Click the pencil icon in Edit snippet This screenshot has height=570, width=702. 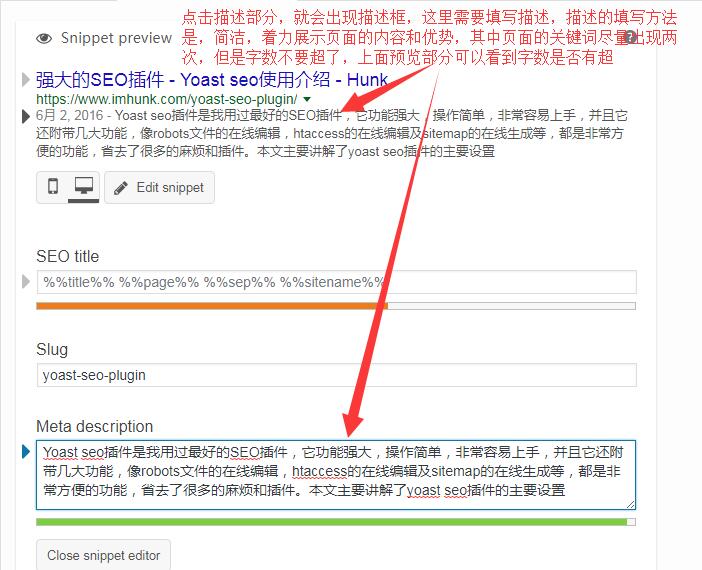pyautogui.click(x=121, y=188)
